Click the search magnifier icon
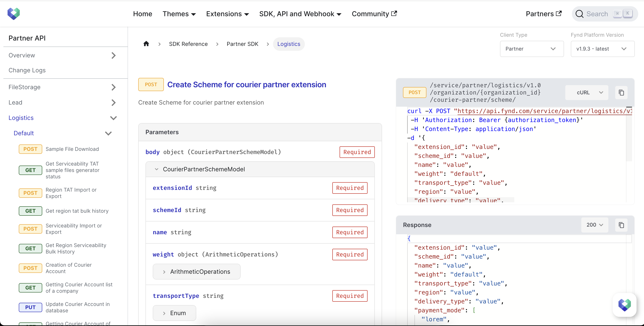644x326 pixels. click(579, 14)
